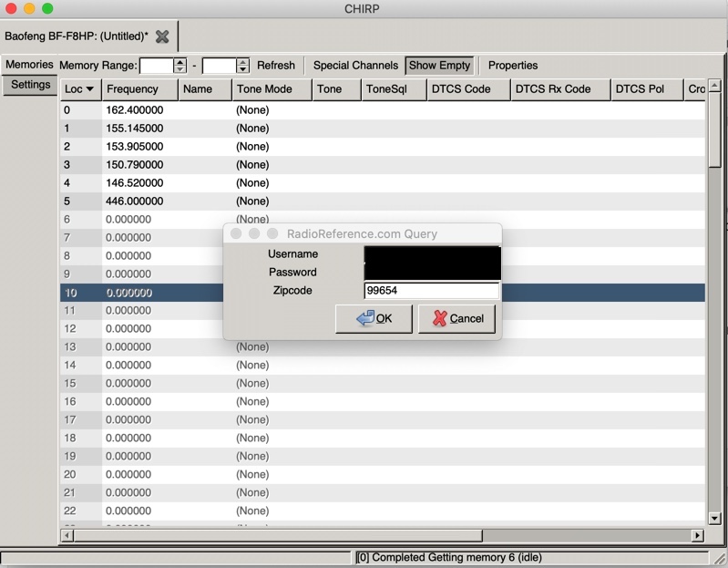Open the Properties button
728x568 pixels.
point(513,66)
